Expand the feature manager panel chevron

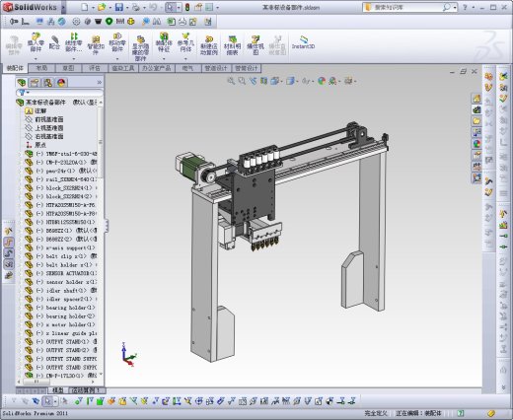[x=99, y=82]
